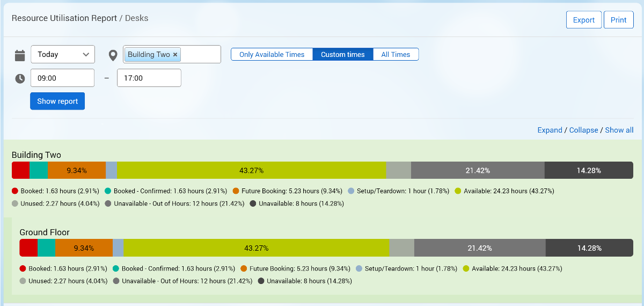Image resolution: width=644 pixels, height=306 pixels.
Task: Click the calendar icon beside date selector
Action: pyautogui.click(x=20, y=55)
